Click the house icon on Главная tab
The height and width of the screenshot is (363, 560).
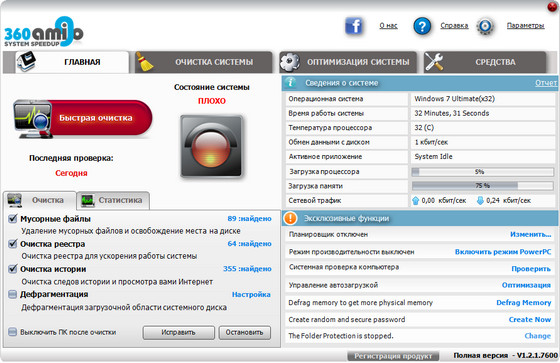point(26,61)
